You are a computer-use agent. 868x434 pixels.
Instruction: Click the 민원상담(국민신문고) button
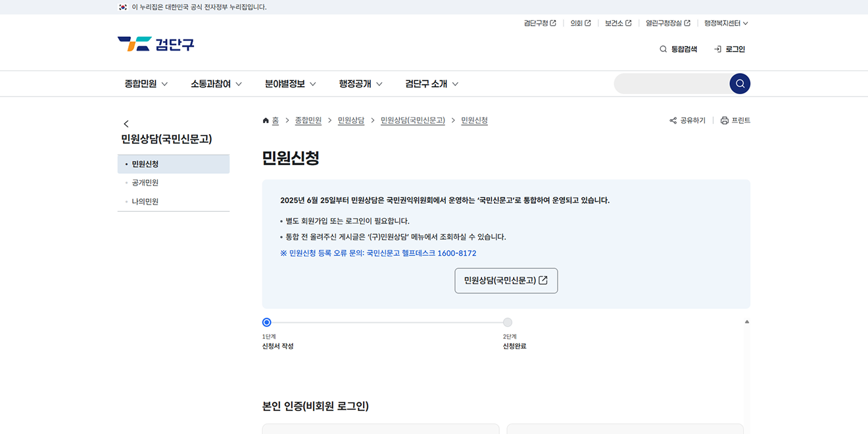(x=506, y=280)
